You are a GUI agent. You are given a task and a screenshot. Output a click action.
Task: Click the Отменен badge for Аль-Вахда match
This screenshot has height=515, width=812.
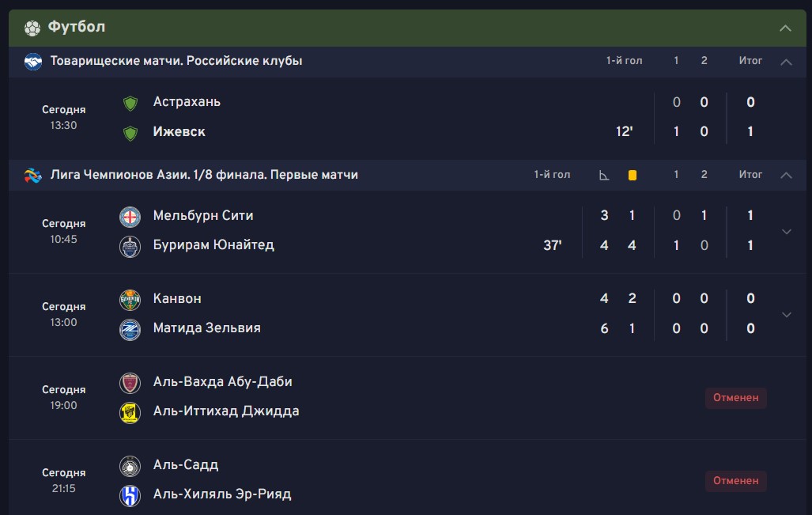[x=735, y=398]
